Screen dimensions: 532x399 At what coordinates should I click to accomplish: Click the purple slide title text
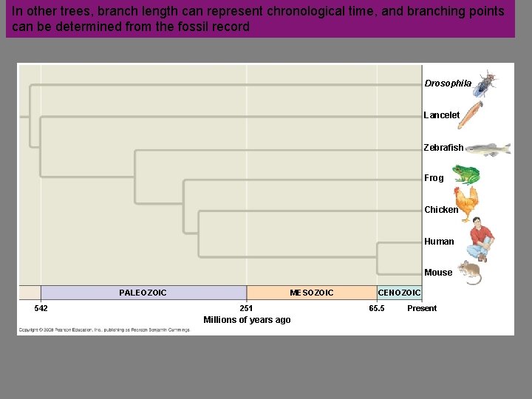pos(258,18)
